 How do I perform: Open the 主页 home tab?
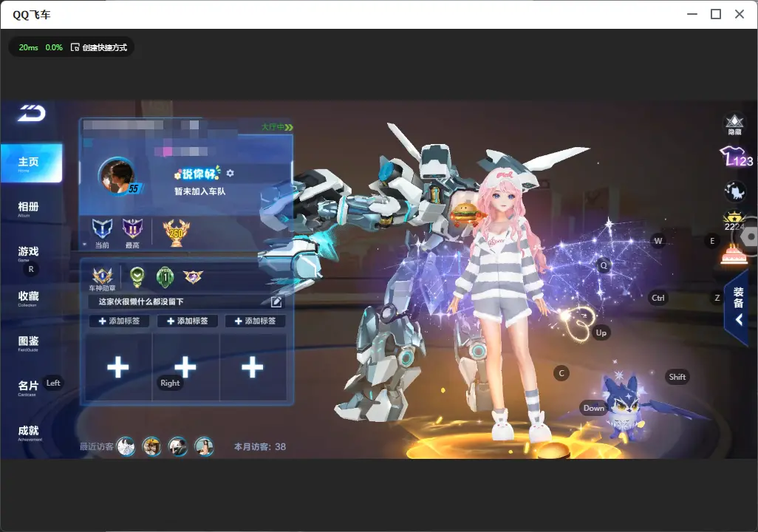click(32, 163)
